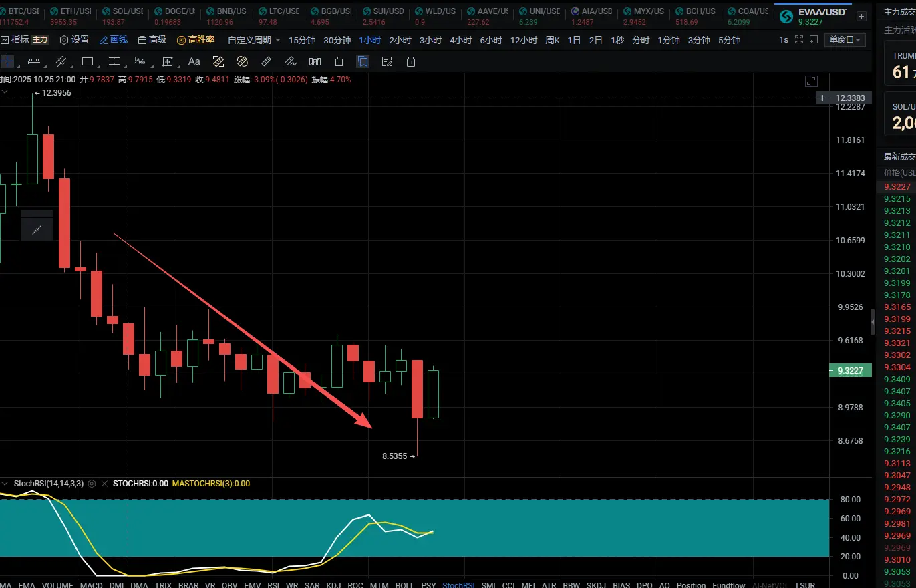Click the candlestick pattern icon
The height and width of the screenshot is (588, 916).
[315, 61]
